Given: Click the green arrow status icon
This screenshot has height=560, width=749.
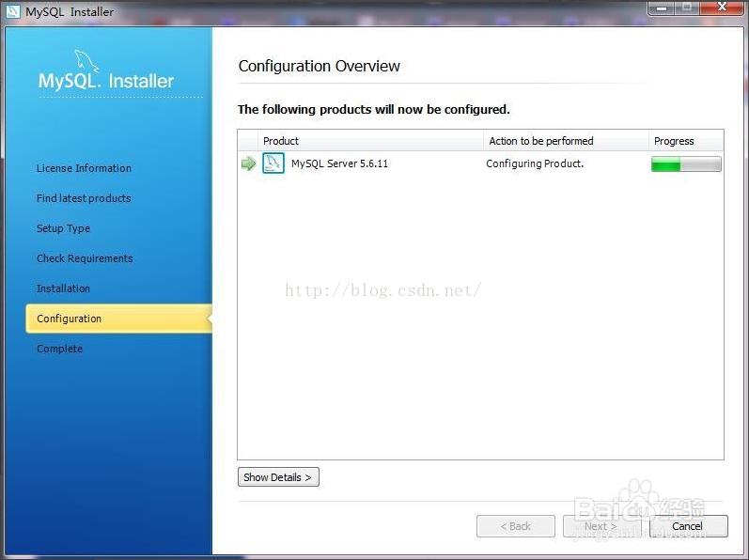Looking at the screenshot, I should click(x=248, y=163).
